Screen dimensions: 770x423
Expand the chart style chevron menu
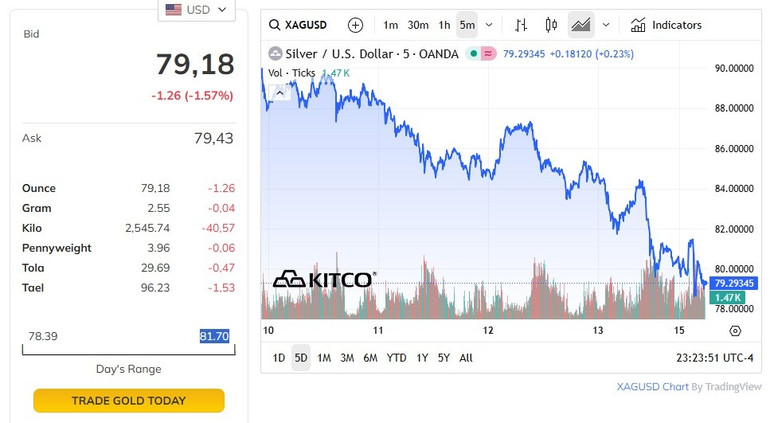(x=606, y=25)
